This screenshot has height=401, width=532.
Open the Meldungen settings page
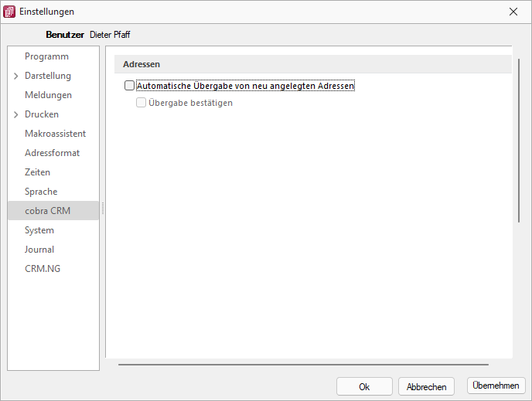coord(48,95)
